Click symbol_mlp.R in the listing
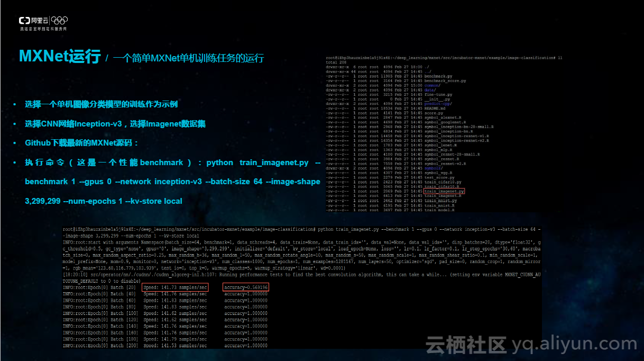This screenshot has width=644, height=361. pos(438,150)
